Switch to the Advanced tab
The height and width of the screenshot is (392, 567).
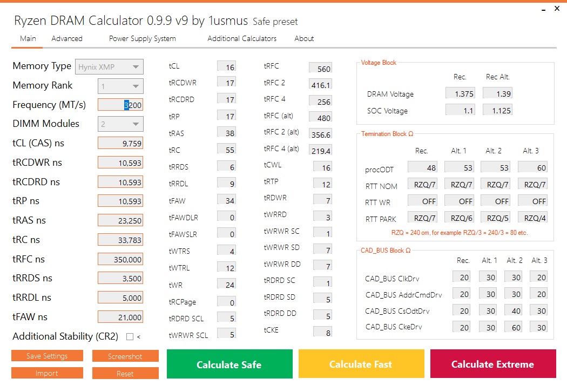coord(67,38)
